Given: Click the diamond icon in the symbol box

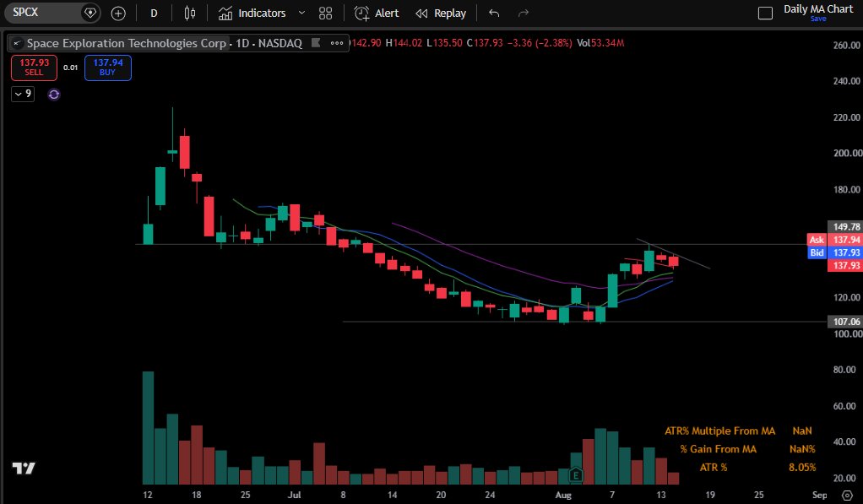Looking at the screenshot, I should click(90, 13).
